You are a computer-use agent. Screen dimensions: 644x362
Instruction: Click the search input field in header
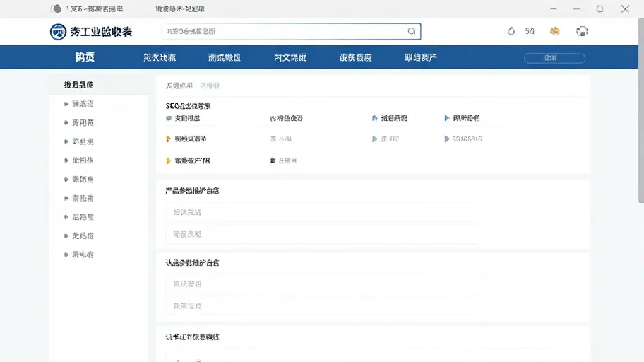pyautogui.click(x=291, y=31)
